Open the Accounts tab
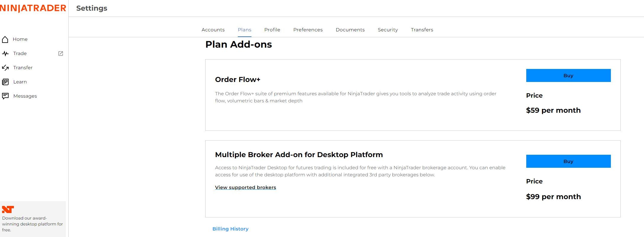 (213, 30)
